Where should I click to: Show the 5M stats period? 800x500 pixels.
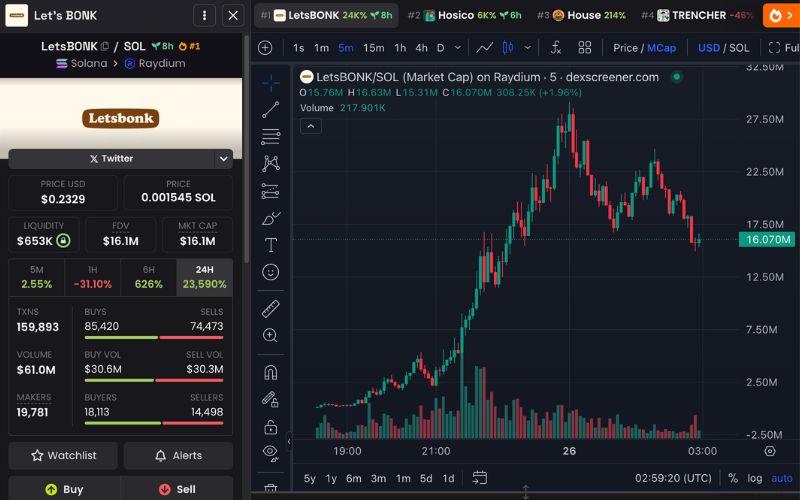[x=37, y=278]
